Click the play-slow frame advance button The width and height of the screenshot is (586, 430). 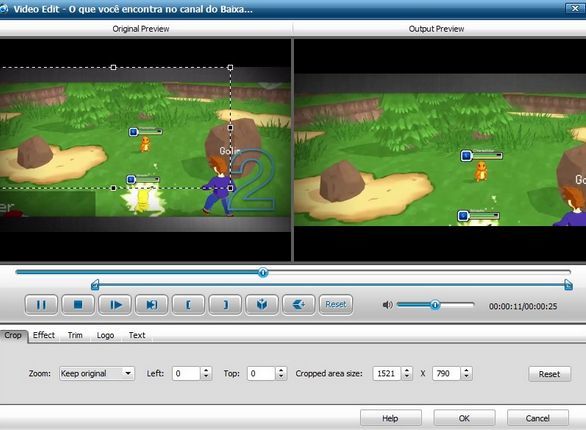pyautogui.click(x=115, y=305)
